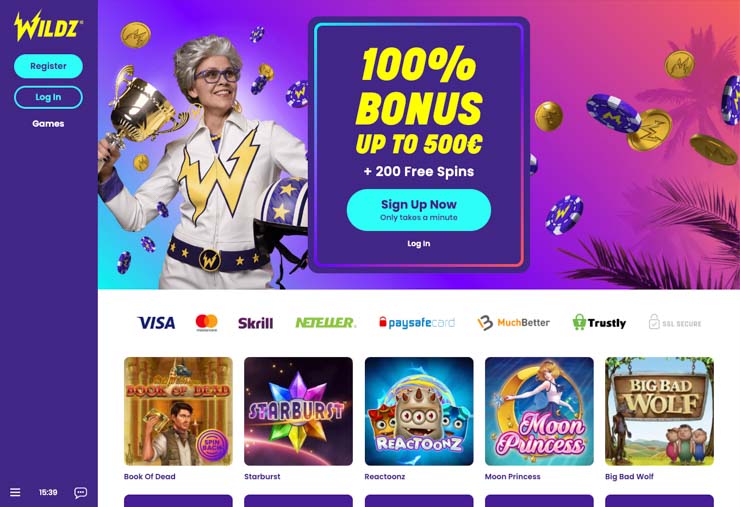Screen dimensions: 740x507
Task: Open the Moon Princess game thumbnail
Action: click(x=539, y=411)
